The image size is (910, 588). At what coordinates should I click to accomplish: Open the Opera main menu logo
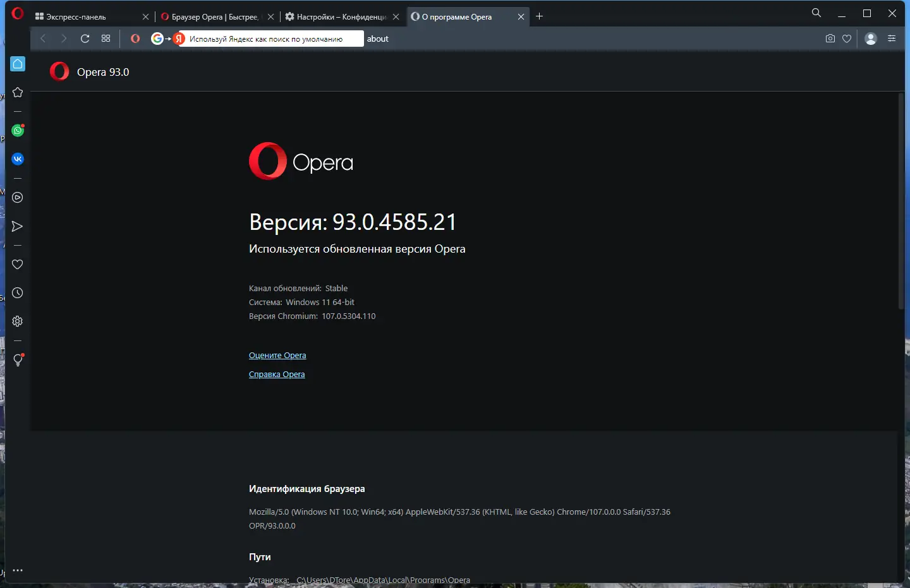pyautogui.click(x=18, y=13)
